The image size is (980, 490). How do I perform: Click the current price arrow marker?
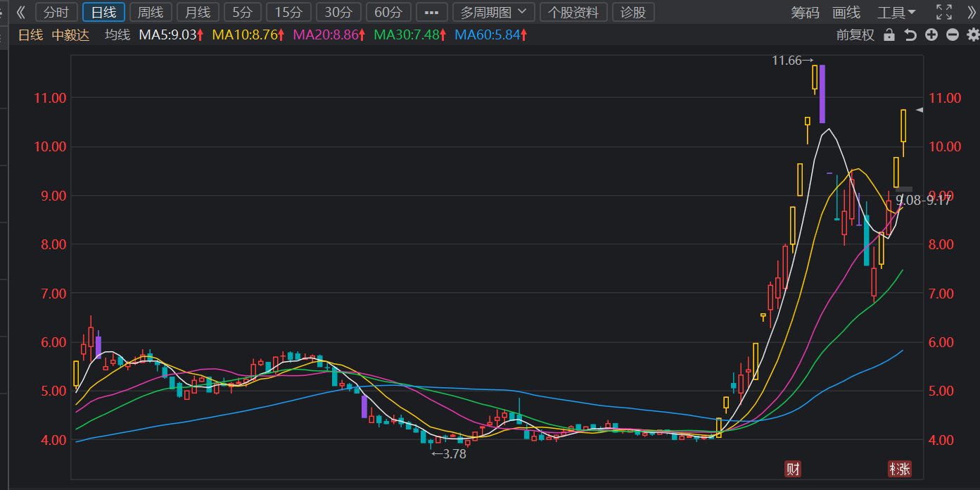[919, 110]
